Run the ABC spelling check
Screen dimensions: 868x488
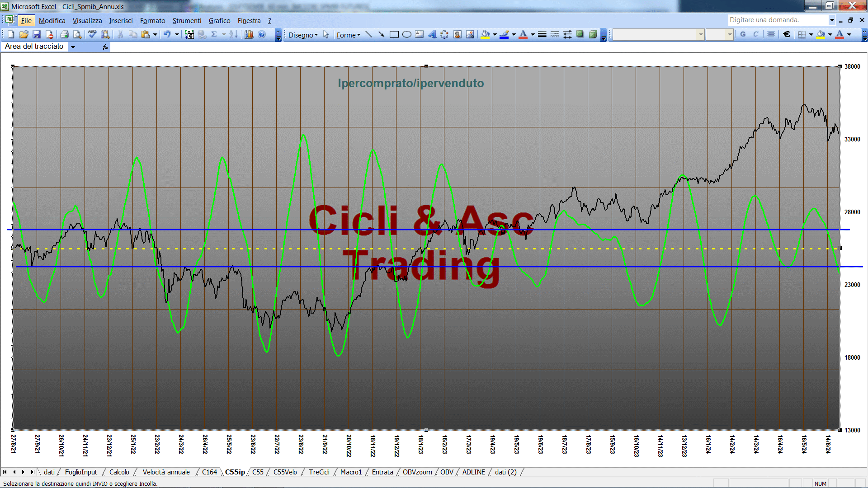(x=92, y=34)
